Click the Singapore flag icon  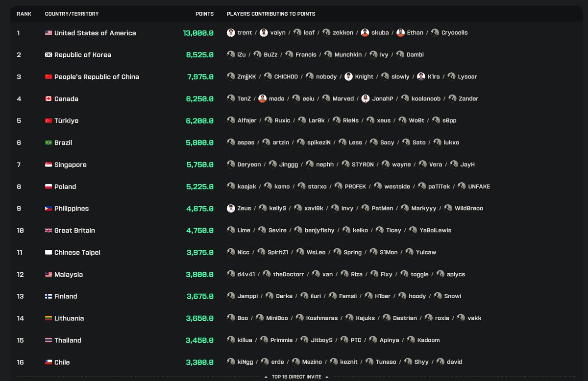(x=48, y=165)
